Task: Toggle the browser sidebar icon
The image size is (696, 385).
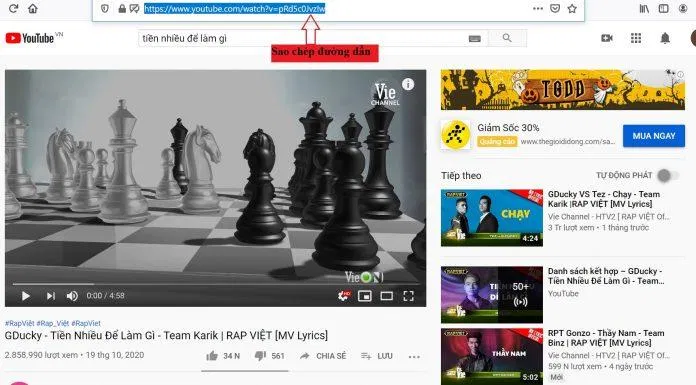Action: tap(664, 8)
